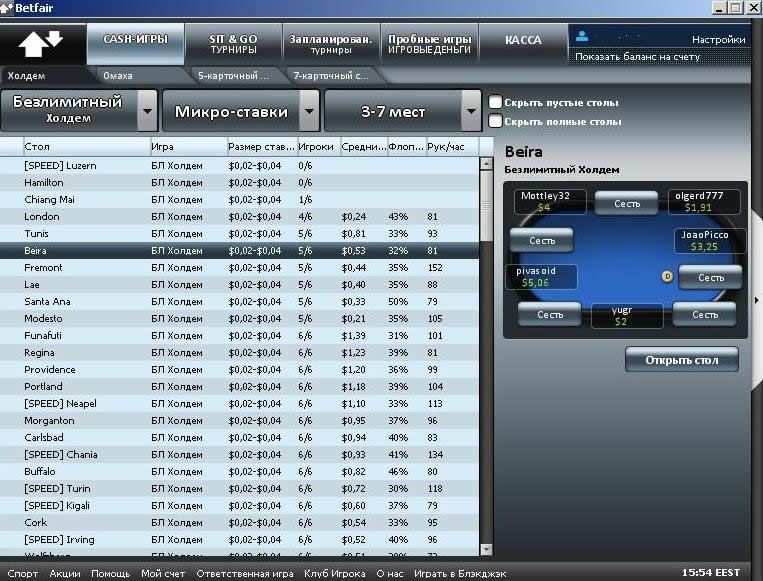The image size is (763, 581).
Task: Sort the list by Игроки column header
Action: pyautogui.click(x=315, y=147)
